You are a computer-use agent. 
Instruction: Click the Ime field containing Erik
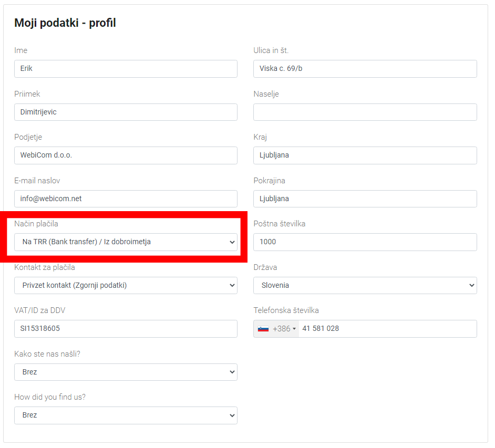pyautogui.click(x=126, y=69)
